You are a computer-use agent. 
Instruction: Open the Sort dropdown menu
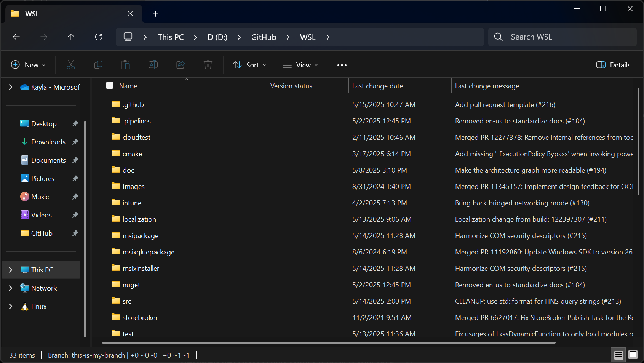tap(249, 65)
